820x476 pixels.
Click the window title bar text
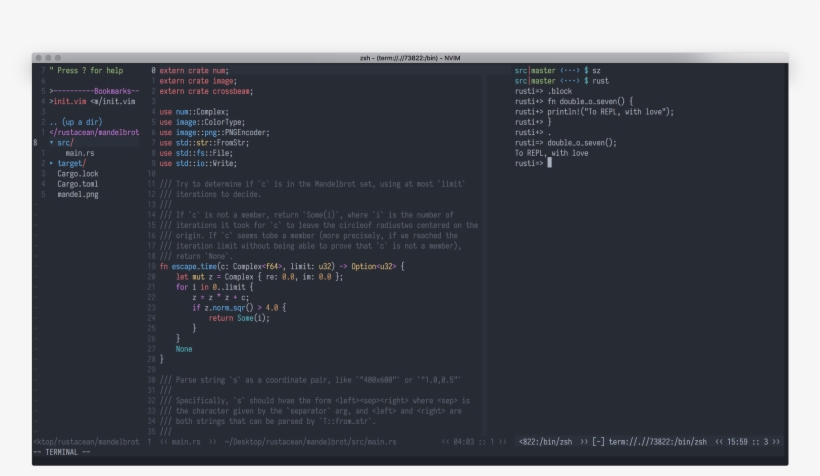click(410, 58)
